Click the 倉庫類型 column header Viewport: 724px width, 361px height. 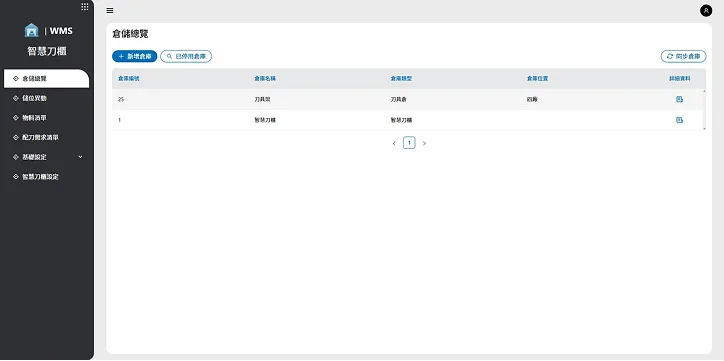click(x=401, y=79)
